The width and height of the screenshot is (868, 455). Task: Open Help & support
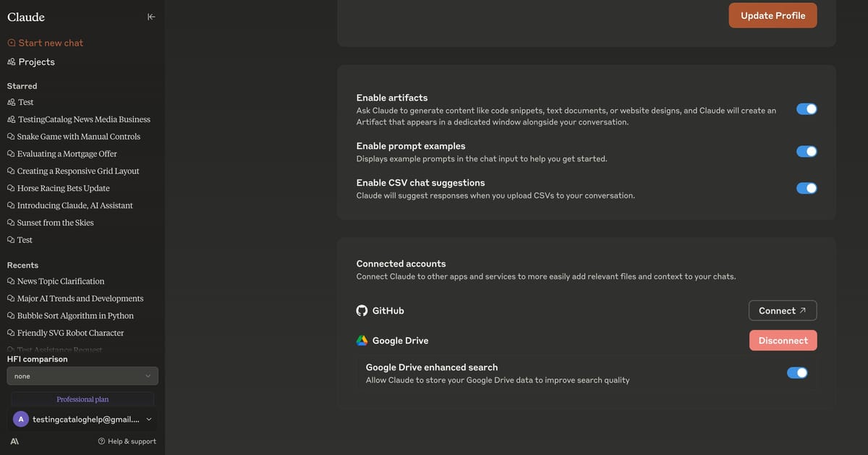[x=127, y=441]
